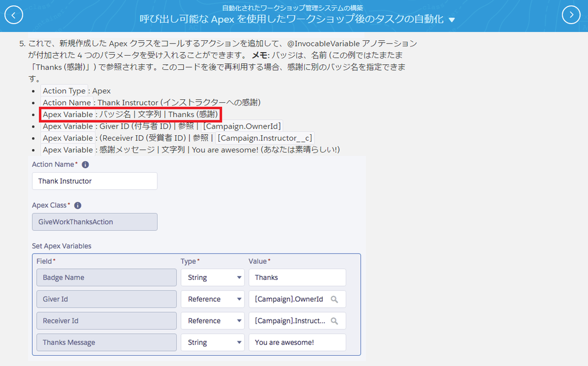
Task: Go to previous step with left arrow
Action: pyautogui.click(x=14, y=15)
